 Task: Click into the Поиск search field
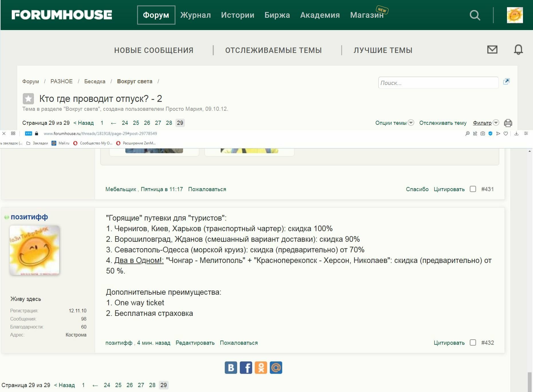[x=438, y=83]
